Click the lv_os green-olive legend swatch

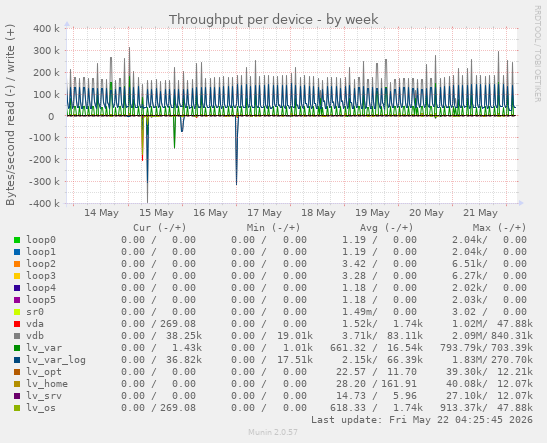pyautogui.click(x=17, y=408)
